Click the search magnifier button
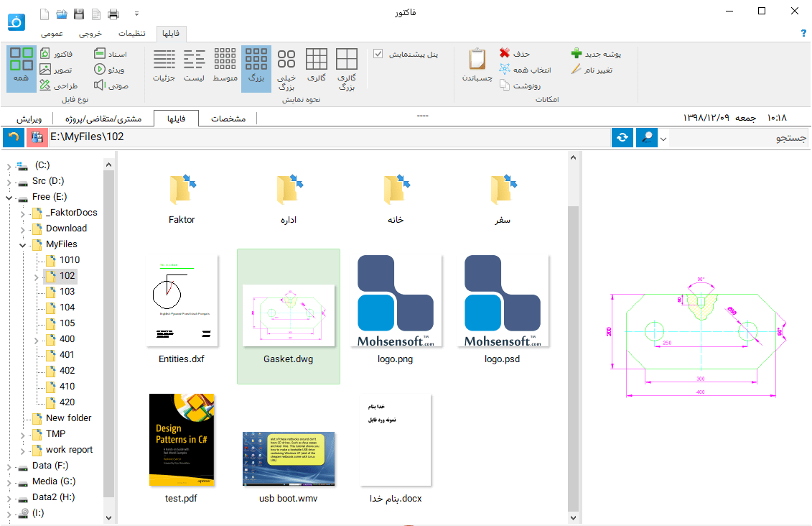Image resolution: width=812 pixels, height=526 pixels. tap(646, 138)
